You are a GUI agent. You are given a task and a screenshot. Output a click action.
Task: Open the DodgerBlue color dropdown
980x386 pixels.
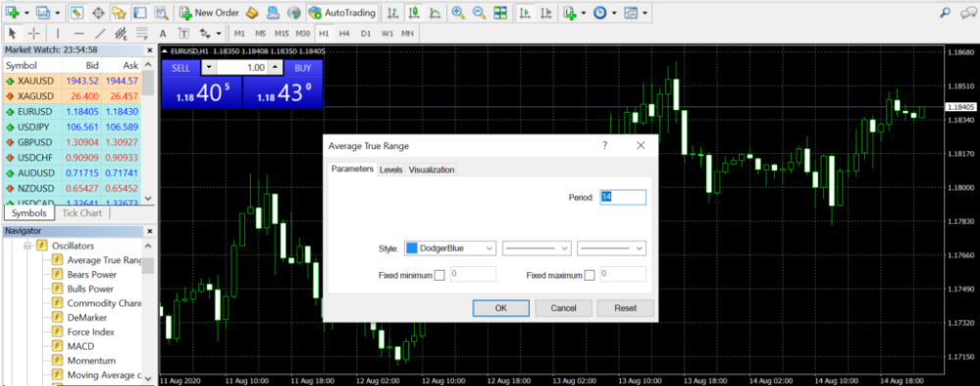coord(450,248)
